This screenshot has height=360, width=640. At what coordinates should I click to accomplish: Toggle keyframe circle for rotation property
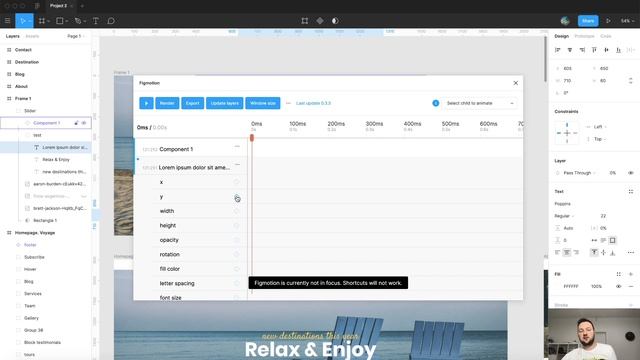coord(236,254)
